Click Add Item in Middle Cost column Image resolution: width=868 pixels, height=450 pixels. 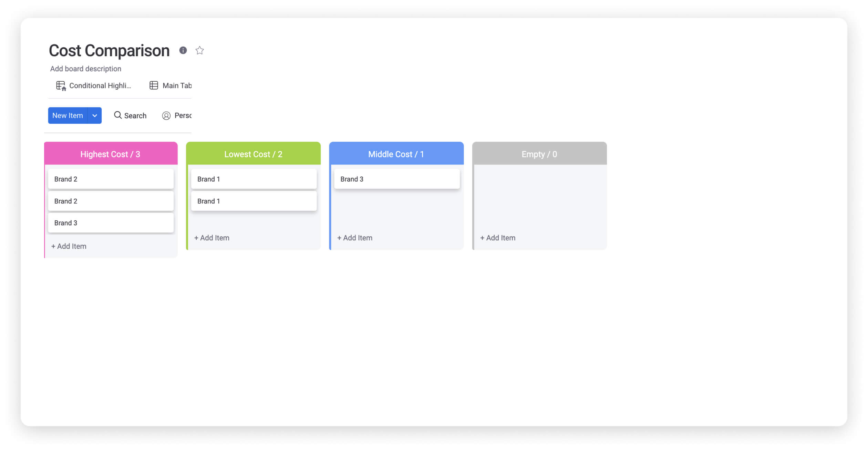[x=354, y=238]
